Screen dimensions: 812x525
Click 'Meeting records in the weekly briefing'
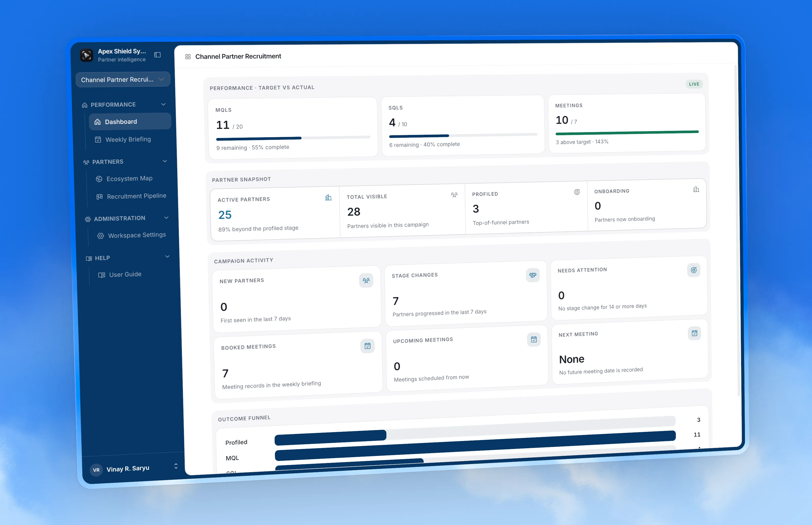(x=271, y=385)
